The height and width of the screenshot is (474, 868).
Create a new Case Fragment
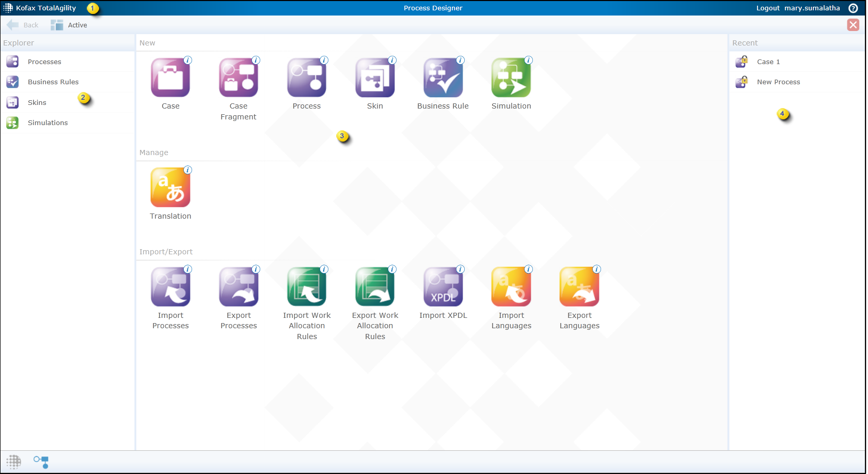(x=239, y=78)
